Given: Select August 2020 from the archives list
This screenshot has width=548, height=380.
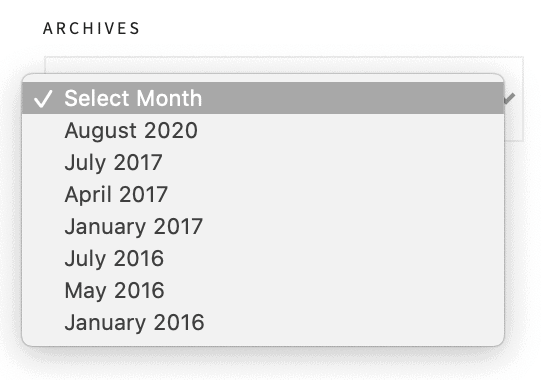Looking at the screenshot, I should [263, 130].
